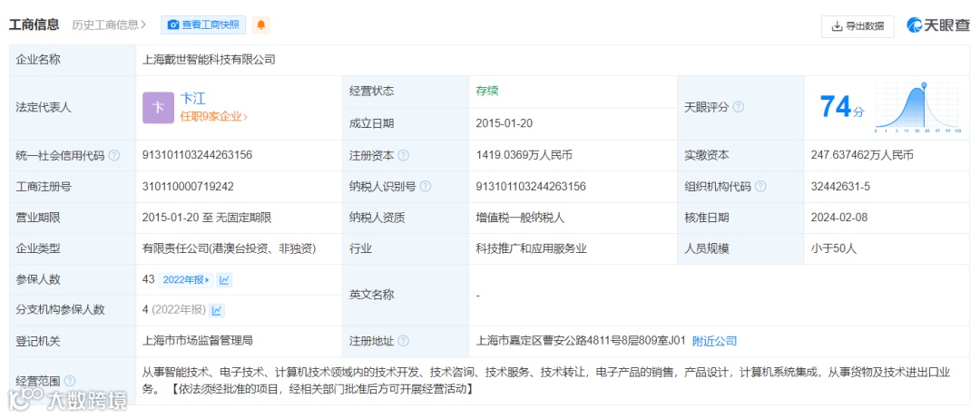The image size is (980, 418).
Task: Click taxpayer ID value in 纳税人识别号 row
Action: coord(531,187)
